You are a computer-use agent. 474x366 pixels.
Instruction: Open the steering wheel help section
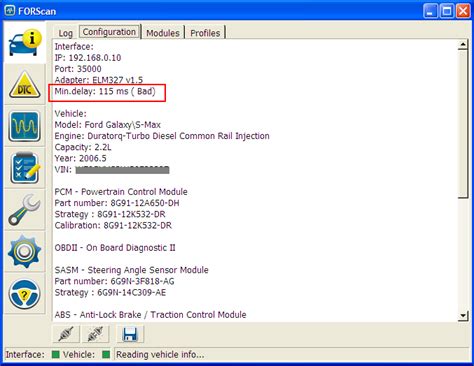pos(25,294)
